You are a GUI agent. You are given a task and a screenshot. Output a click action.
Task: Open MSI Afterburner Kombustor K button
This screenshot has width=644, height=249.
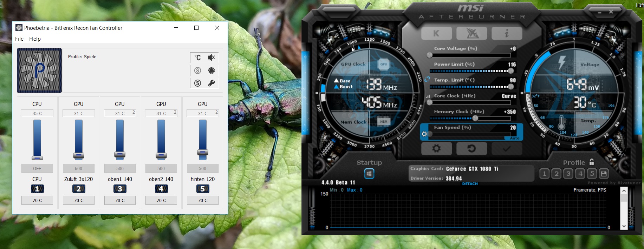click(436, 33)
